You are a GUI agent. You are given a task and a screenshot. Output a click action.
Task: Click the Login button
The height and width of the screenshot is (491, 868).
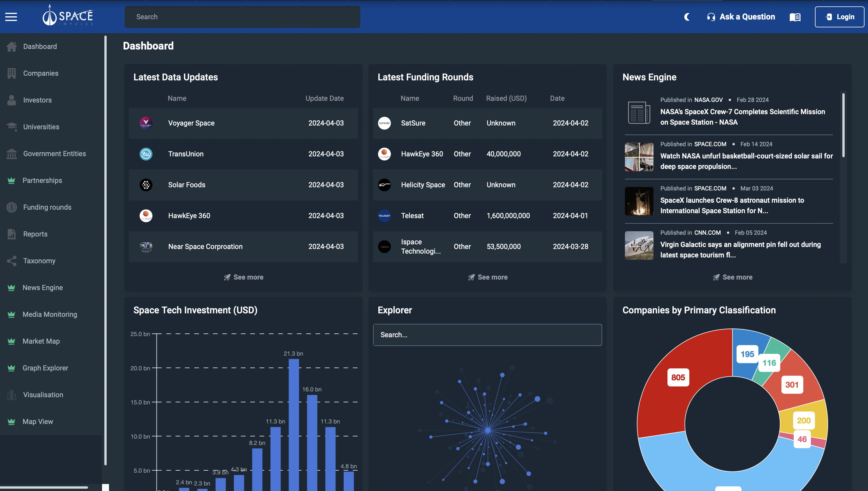point(839,17)
